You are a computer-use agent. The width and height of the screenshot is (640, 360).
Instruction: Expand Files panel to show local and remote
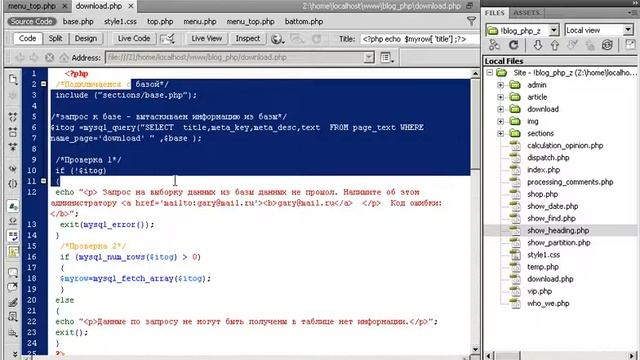pos(630,45)
